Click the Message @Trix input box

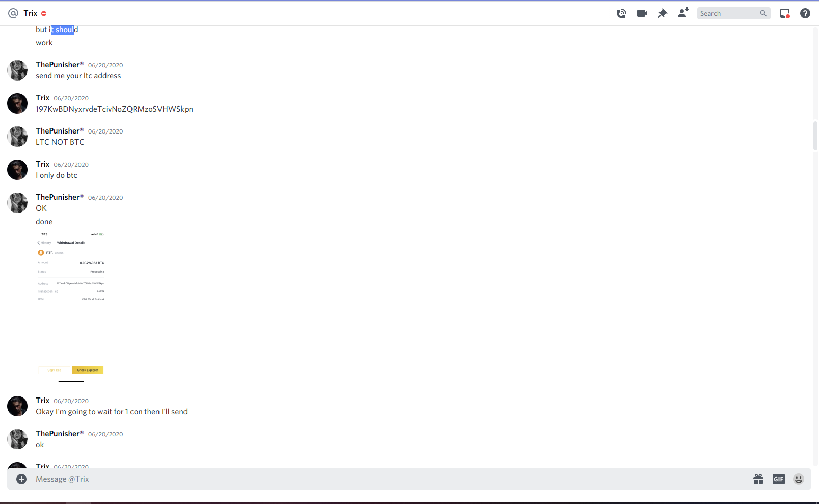[390, 479]
